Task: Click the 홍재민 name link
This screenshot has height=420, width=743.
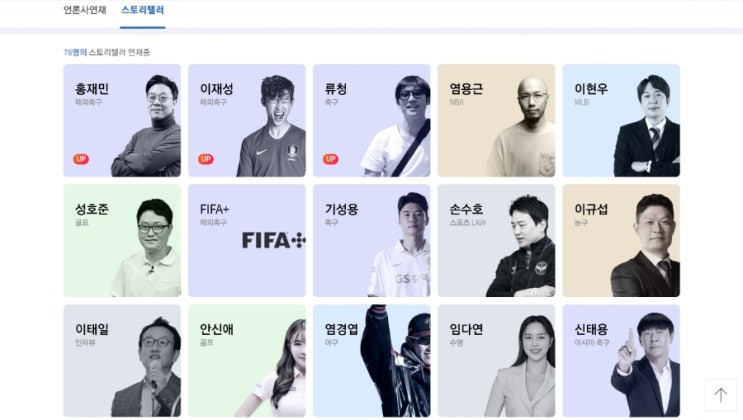Action: [92, 89]
